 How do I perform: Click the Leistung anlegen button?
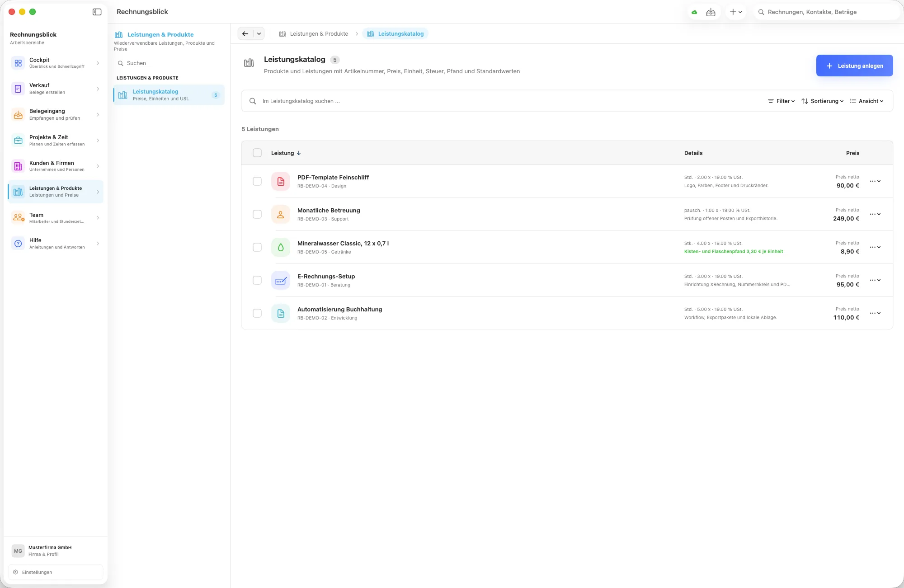(854, 66)
